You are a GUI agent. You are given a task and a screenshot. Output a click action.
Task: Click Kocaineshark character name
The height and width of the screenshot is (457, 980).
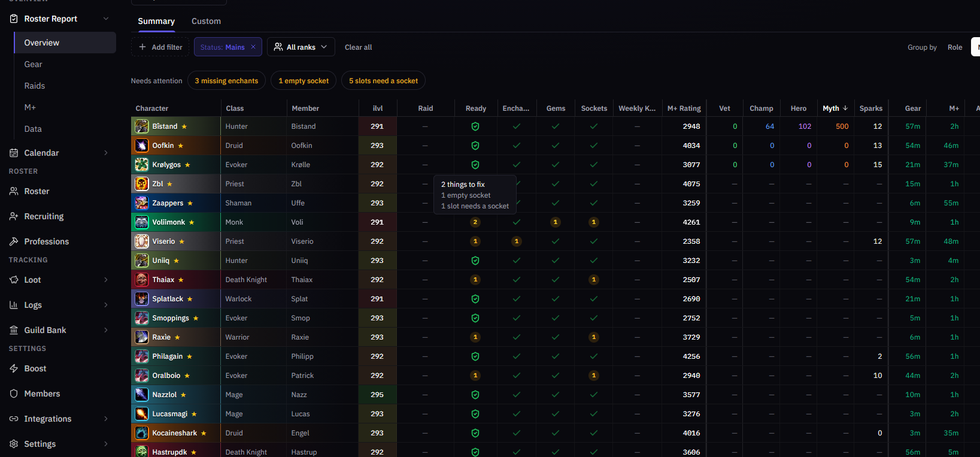tap(174, 433)
